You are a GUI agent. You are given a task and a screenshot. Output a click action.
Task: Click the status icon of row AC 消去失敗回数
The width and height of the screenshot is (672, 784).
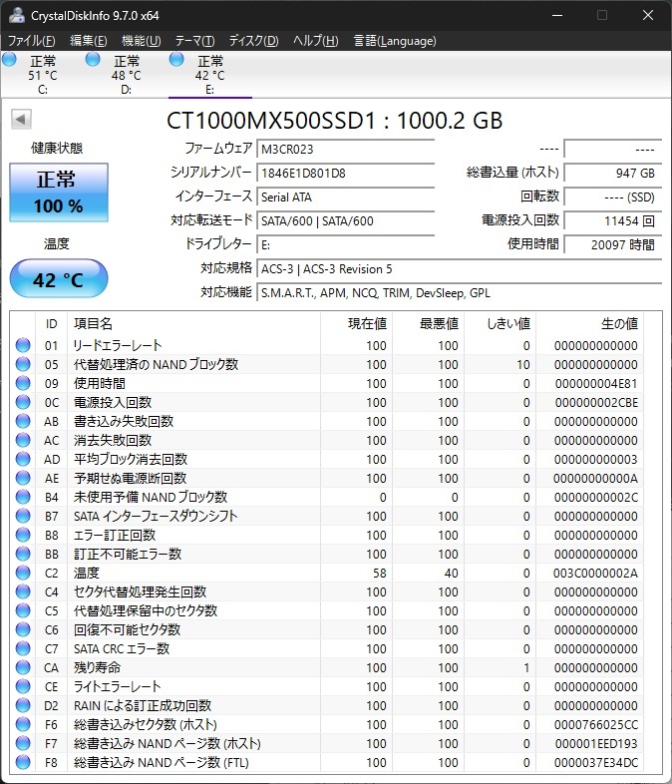pos(23,440)
